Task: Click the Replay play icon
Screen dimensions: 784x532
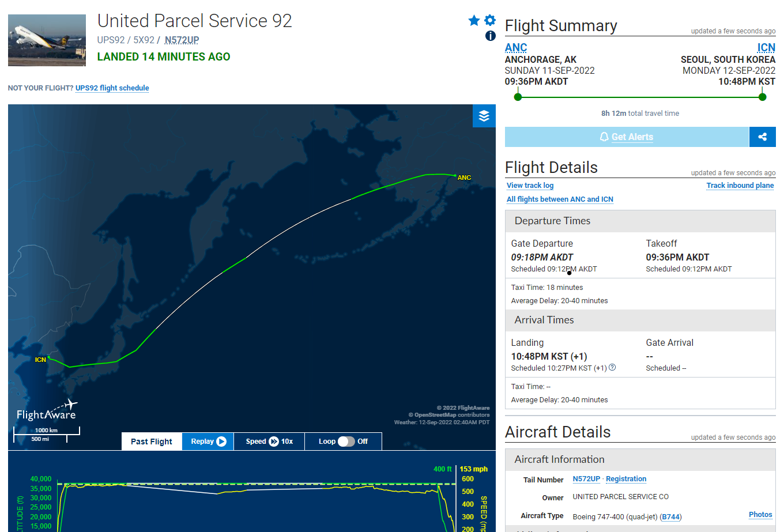Action: (221, 442)
